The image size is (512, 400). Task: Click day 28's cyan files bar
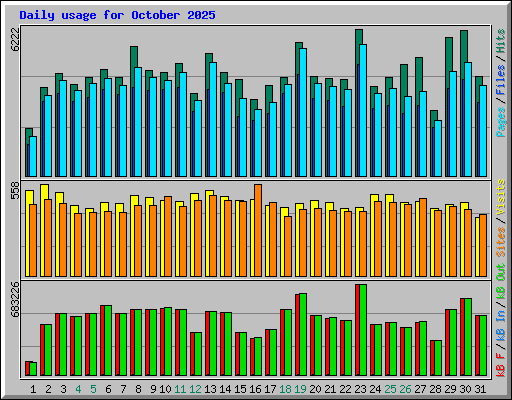tap(438, 148)
